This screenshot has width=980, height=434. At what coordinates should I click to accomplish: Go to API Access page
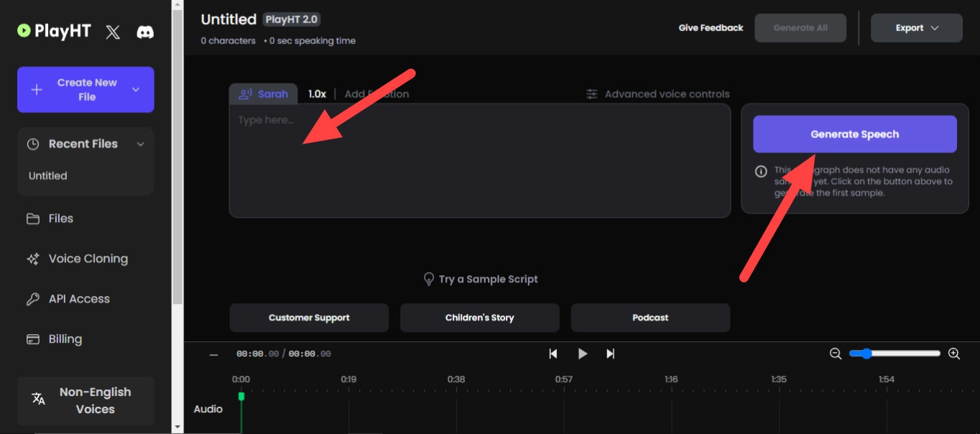pyautogui.click(x=79, y=299)
